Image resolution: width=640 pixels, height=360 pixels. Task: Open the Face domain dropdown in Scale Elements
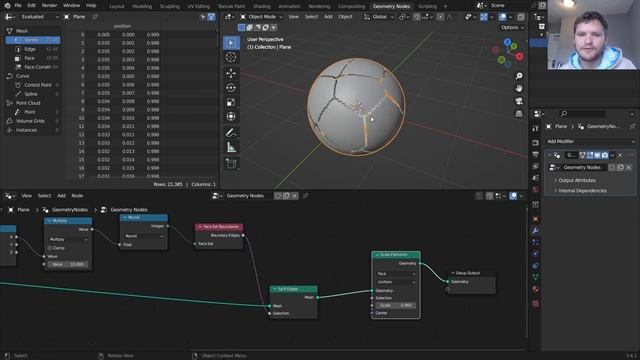point(396,273)
